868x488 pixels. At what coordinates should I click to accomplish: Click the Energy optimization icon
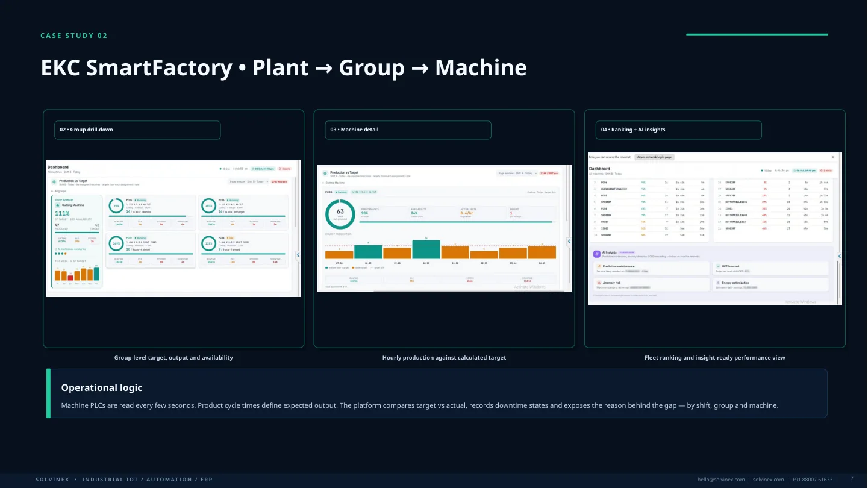pos(718,283)
